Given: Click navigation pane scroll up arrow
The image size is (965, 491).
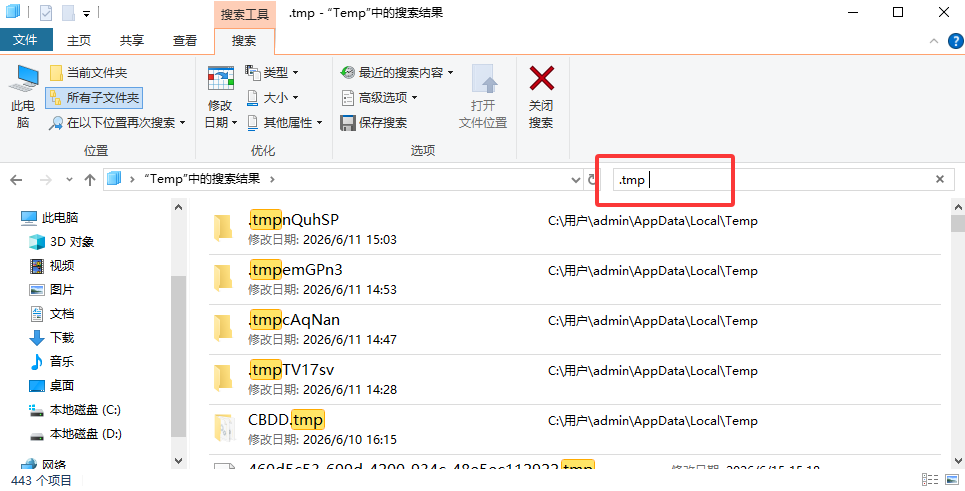Looking at the screenshot, I should click(178, 207).
